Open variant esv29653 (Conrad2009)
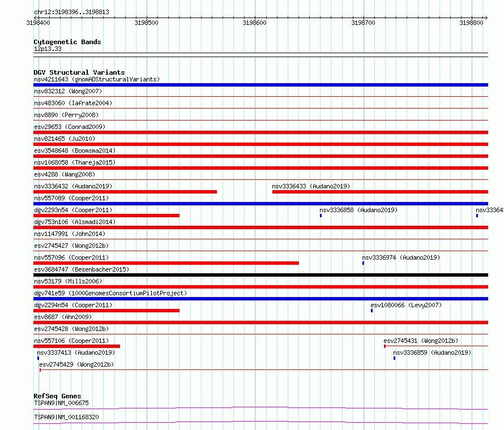The image size is (504, 430). [x=70, y=127]
